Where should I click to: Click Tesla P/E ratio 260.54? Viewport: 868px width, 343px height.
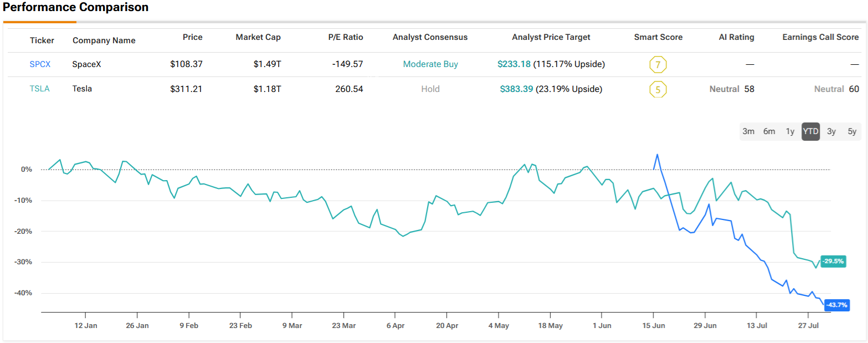(350, 89)
